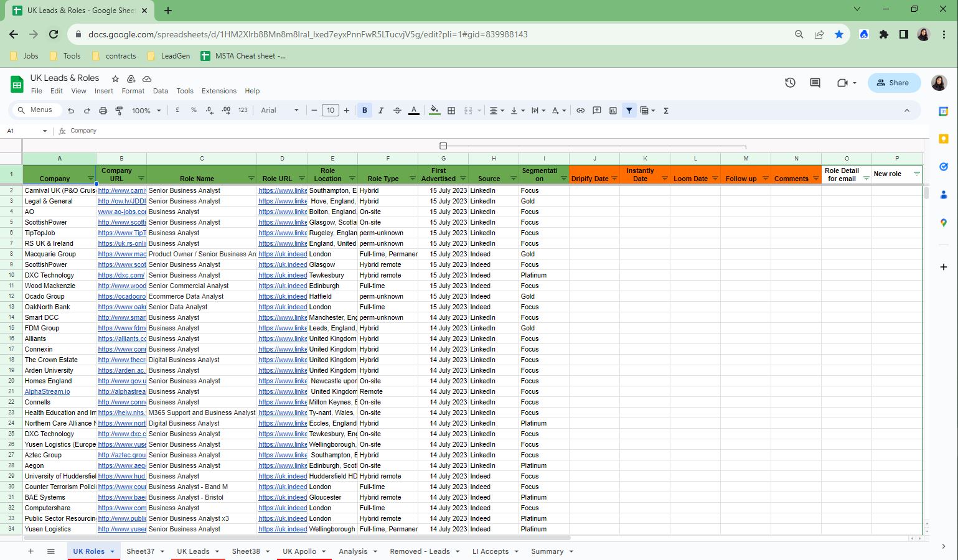Open Source column filter dropdown
Screen dimensions: 958x560
click(513, 179)
